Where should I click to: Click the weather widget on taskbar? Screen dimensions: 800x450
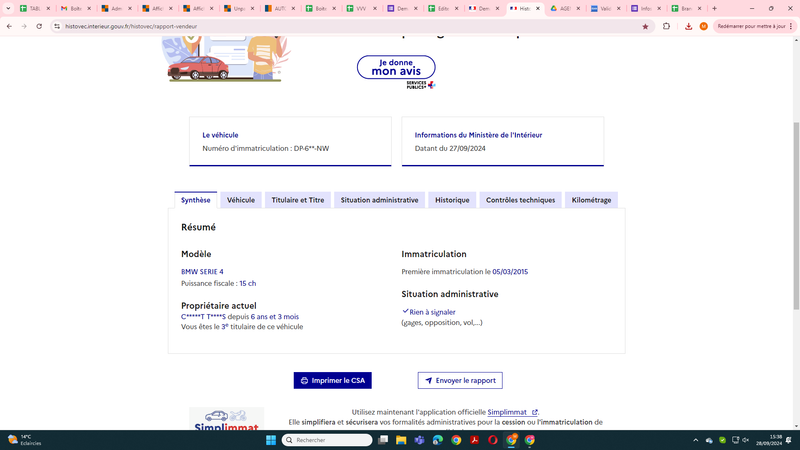pos(24,440)
